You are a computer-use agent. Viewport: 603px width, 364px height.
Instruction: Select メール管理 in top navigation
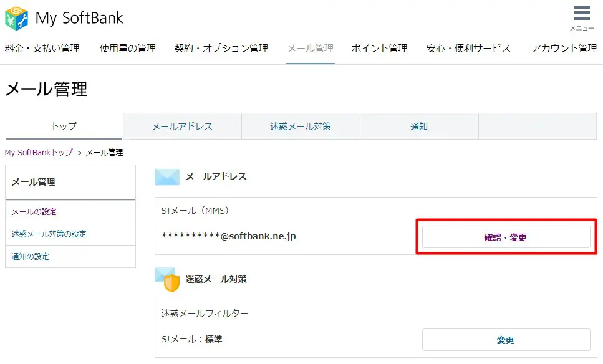point(310,49)
